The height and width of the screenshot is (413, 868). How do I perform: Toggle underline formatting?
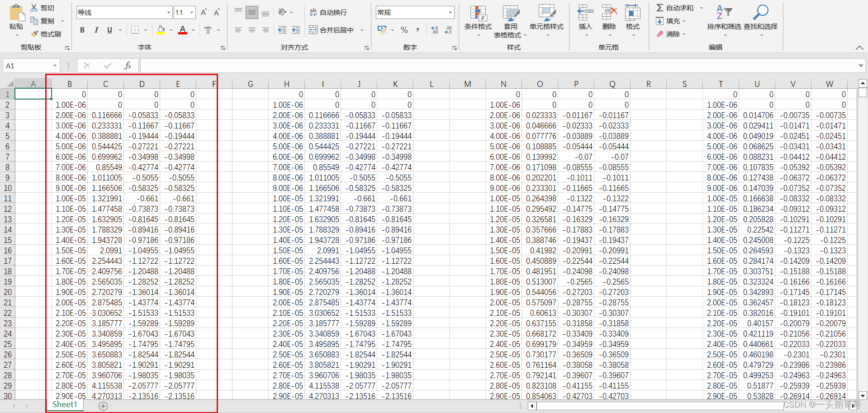pos(109,30)
